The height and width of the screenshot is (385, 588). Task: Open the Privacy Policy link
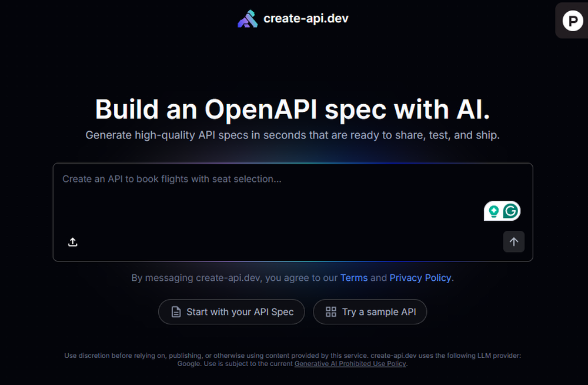coord(420,277)
